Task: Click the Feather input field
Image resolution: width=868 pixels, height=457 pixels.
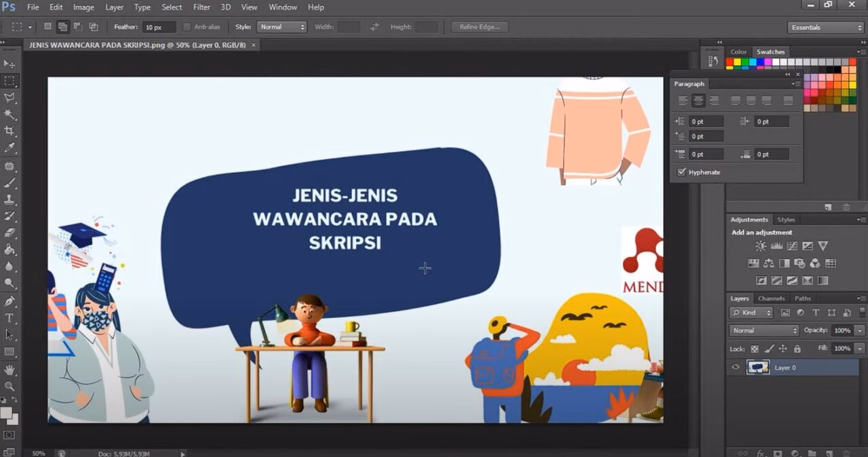Action: 159,27
